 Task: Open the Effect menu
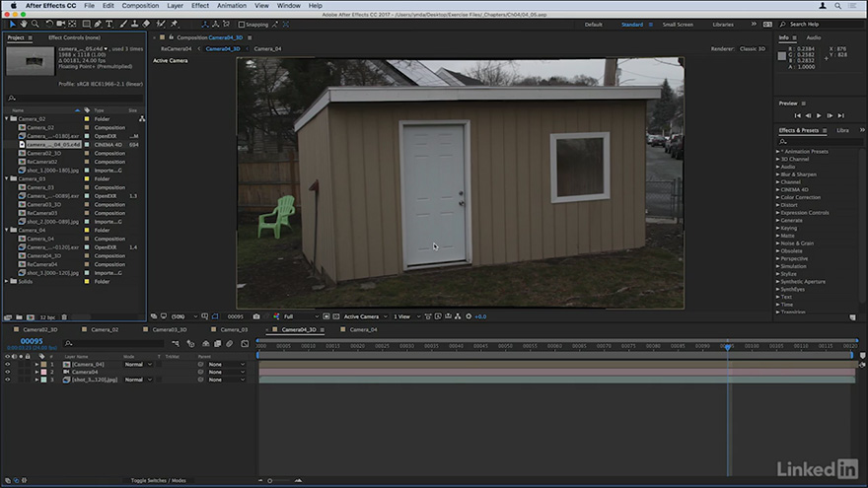tap(200, 6)
